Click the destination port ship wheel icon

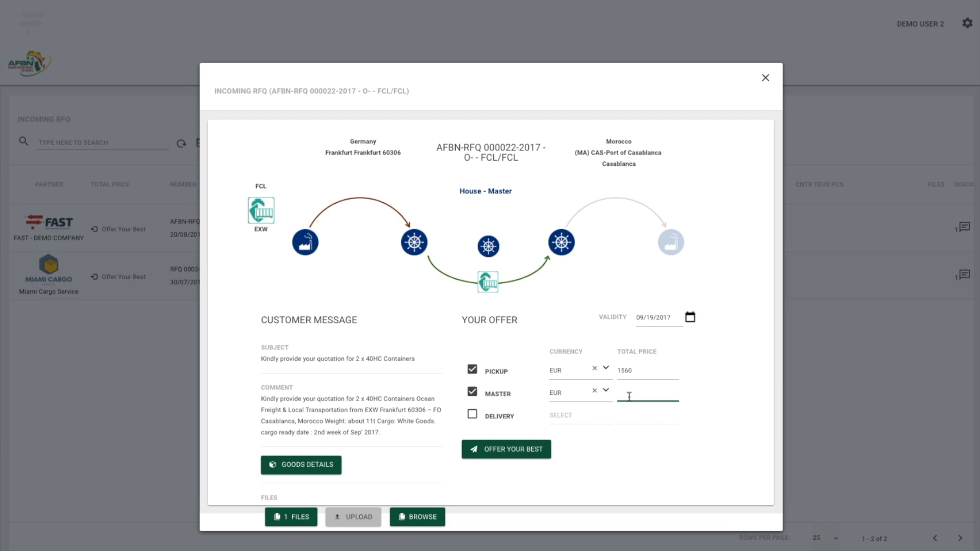pos(561,242)
